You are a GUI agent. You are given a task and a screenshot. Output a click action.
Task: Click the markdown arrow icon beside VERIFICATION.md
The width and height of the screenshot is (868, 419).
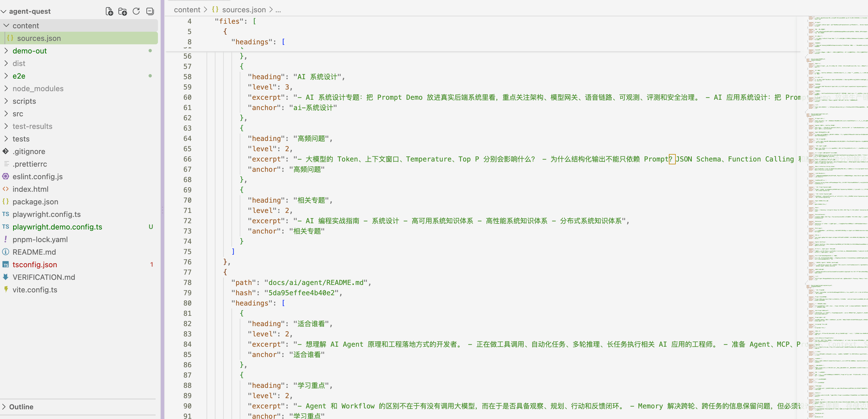(6, 277)
